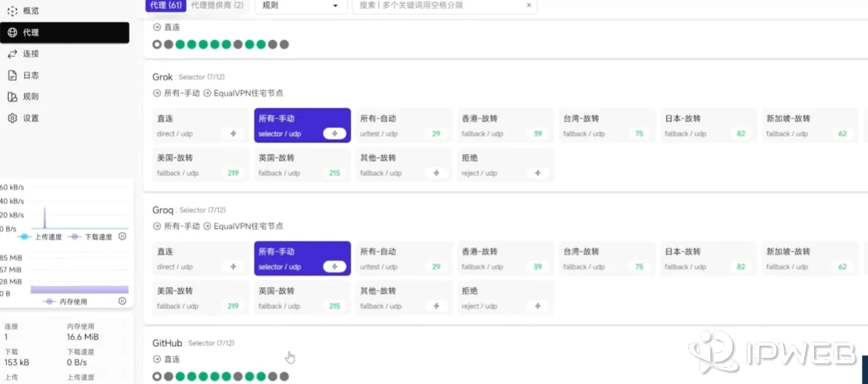Clear the search box with the x icon

point(529,5)
